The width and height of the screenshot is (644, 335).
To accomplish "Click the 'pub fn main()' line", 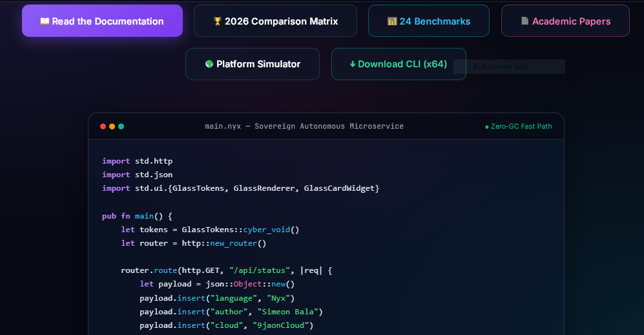I will click(x=137, y=216).
